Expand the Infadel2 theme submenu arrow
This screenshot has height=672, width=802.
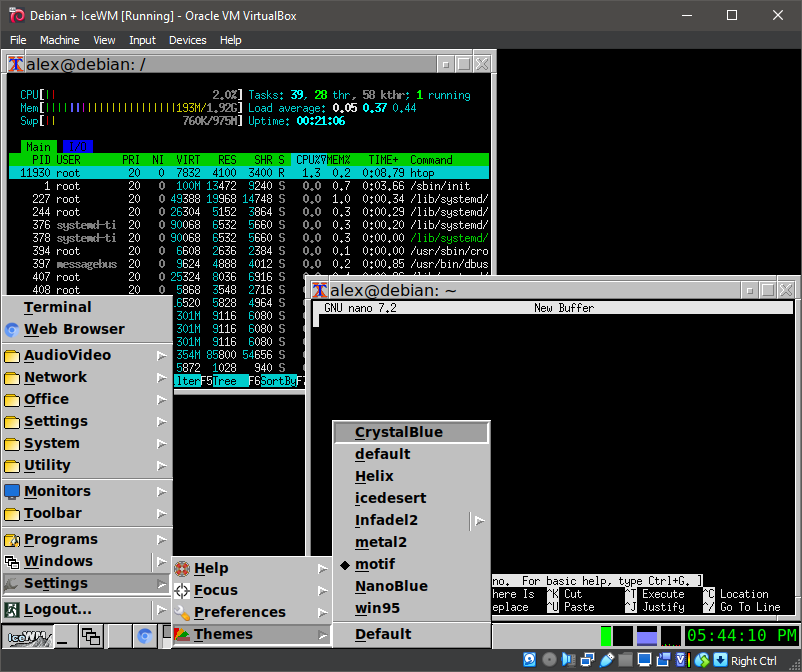pos(479,520)
